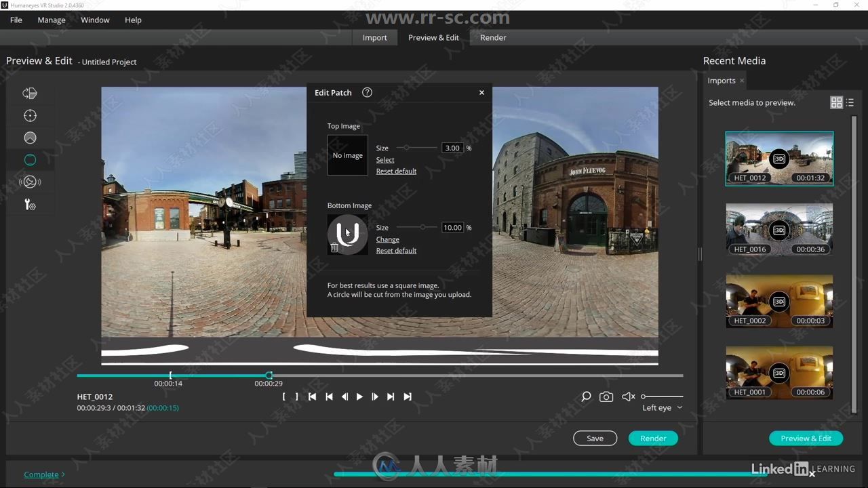Select the HET_0001 media thumbnail
868x488 pixels.
pos(779,373)
